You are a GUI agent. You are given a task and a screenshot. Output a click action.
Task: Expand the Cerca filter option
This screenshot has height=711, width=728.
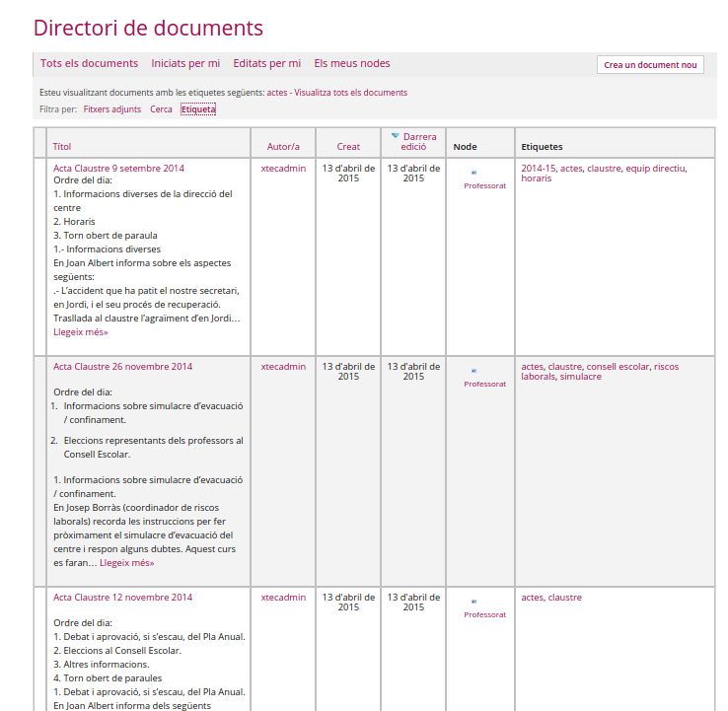coord(161,109)
